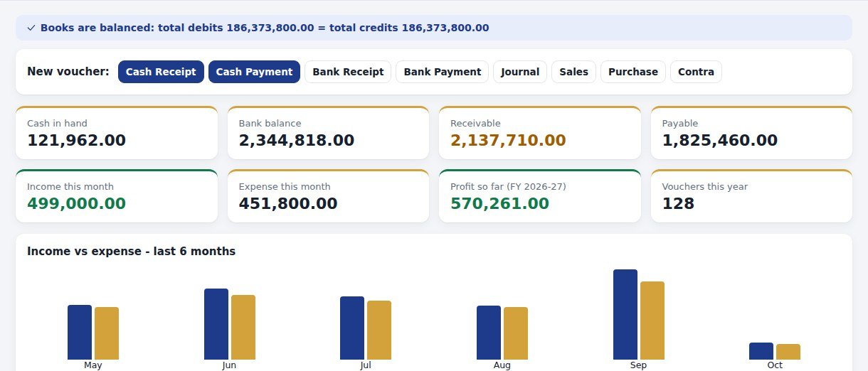Click the Jul axis label
This screenshot has height=371, width=868.
click(366, 365)
